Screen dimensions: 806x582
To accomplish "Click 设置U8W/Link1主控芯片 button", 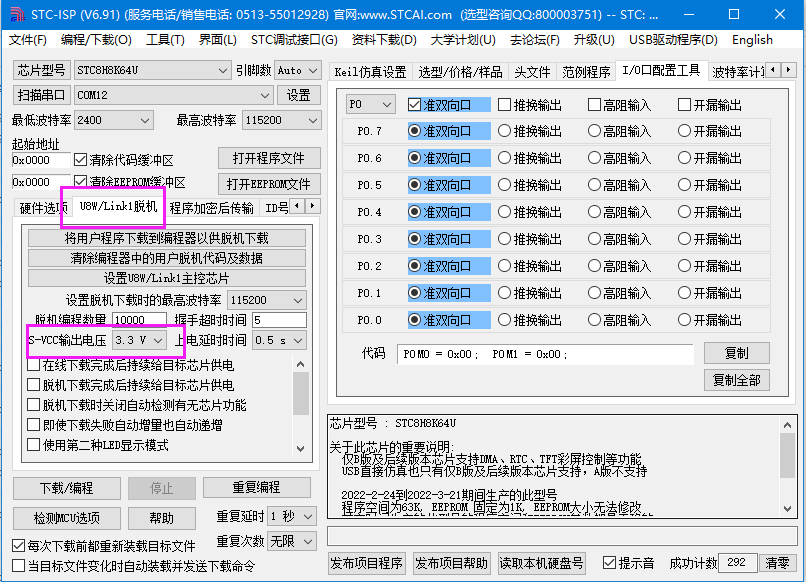I will pos(167,278).
